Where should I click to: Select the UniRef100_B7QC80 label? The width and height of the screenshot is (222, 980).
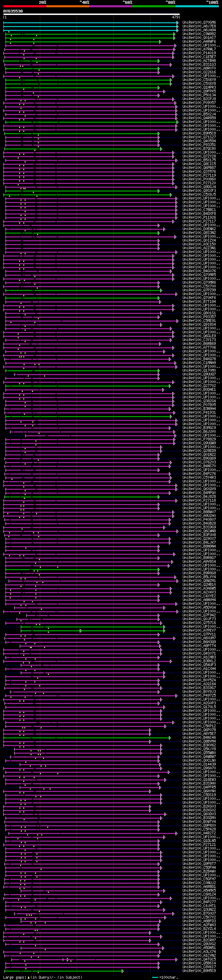click(199, 149)
